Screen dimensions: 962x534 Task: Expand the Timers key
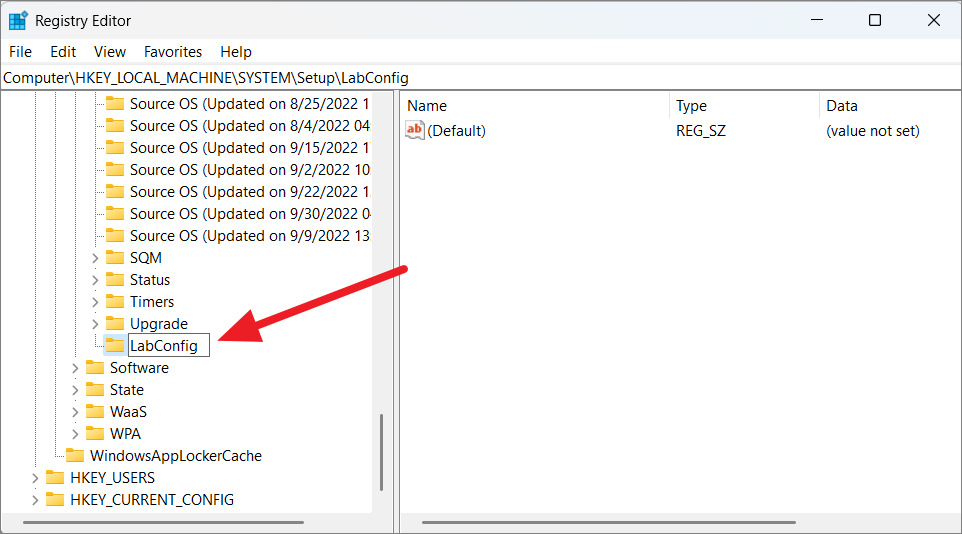95,303
